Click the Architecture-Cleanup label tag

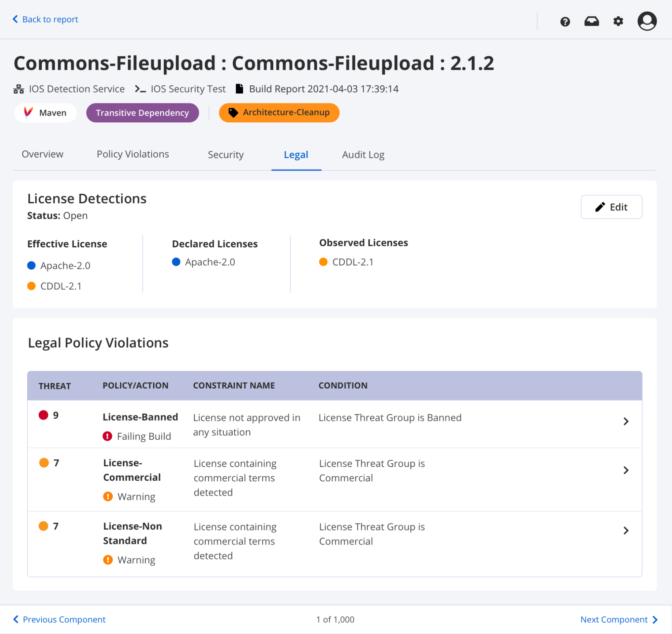[279, 113]
